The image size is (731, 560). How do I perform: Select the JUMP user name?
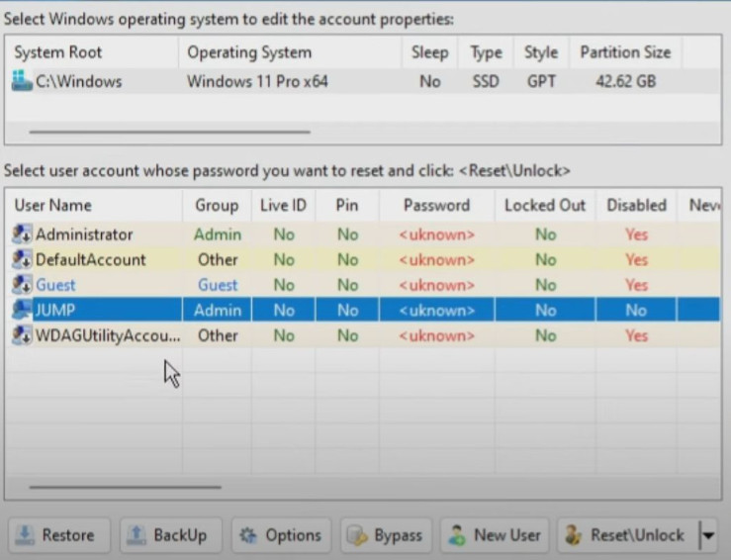click(x=55, y=310)
